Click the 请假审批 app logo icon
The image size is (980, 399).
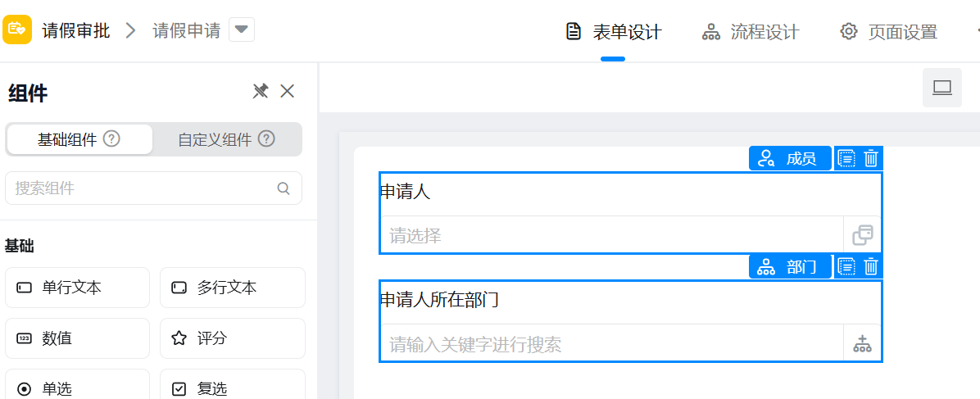click(x=17, y=30)
